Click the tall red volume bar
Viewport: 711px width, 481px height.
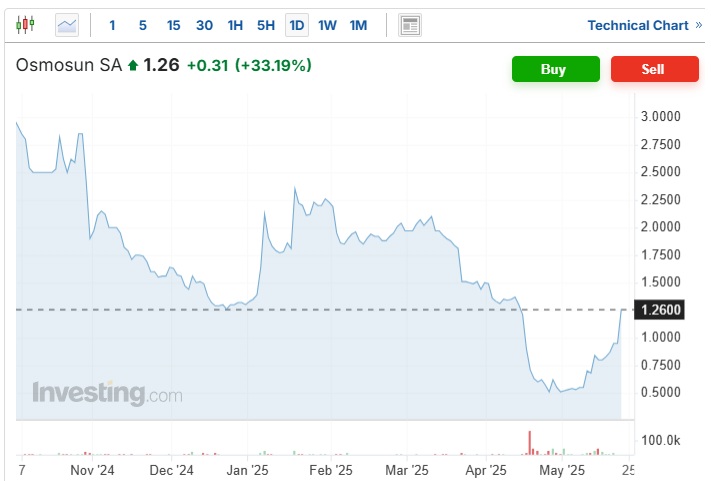tap(528, 441)
